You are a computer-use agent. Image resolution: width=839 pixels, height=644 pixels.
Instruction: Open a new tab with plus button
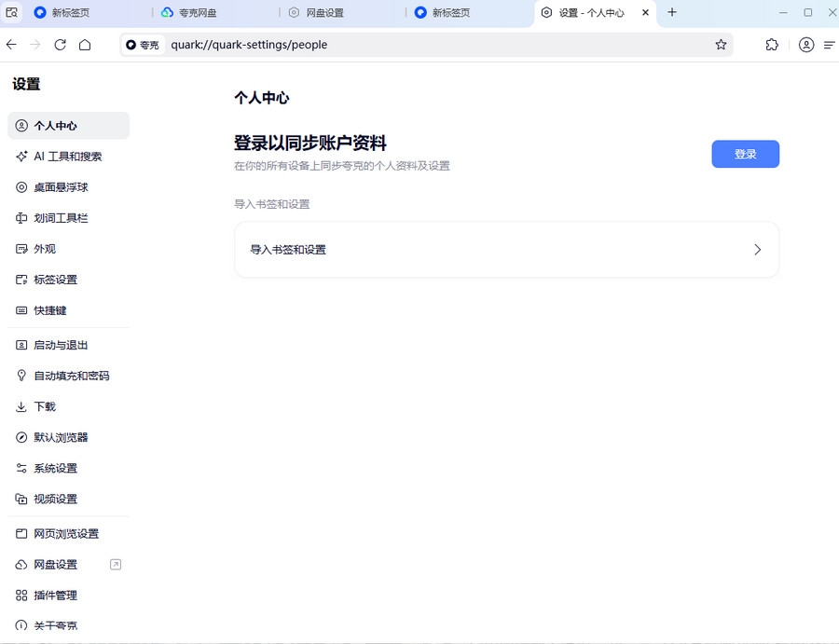pos(672,13)
